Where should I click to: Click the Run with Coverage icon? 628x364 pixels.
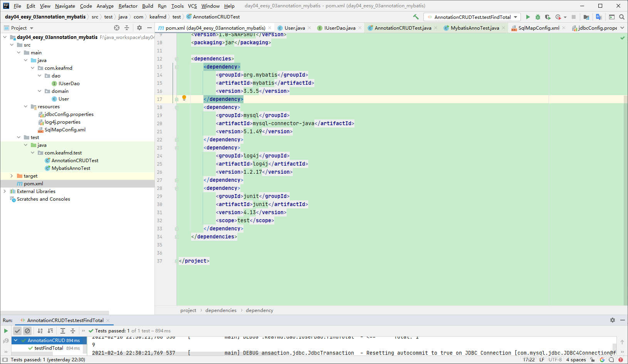(547, 17)
